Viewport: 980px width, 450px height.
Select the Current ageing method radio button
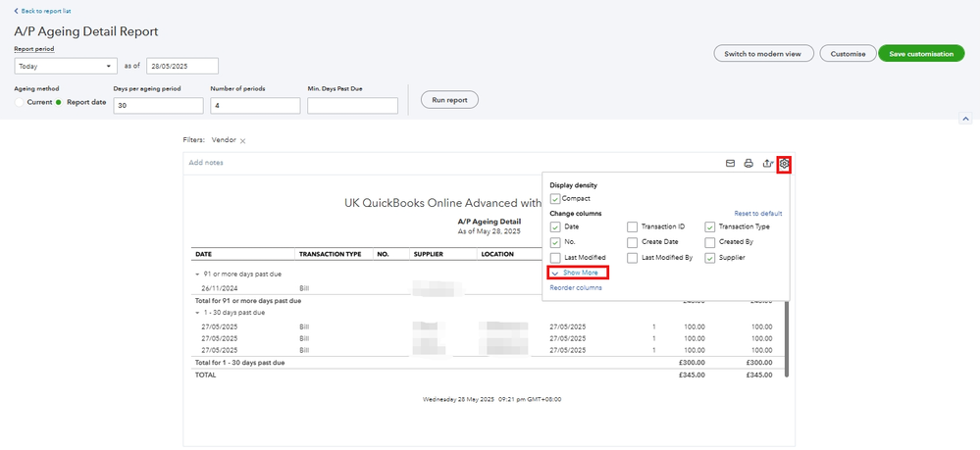20,102
